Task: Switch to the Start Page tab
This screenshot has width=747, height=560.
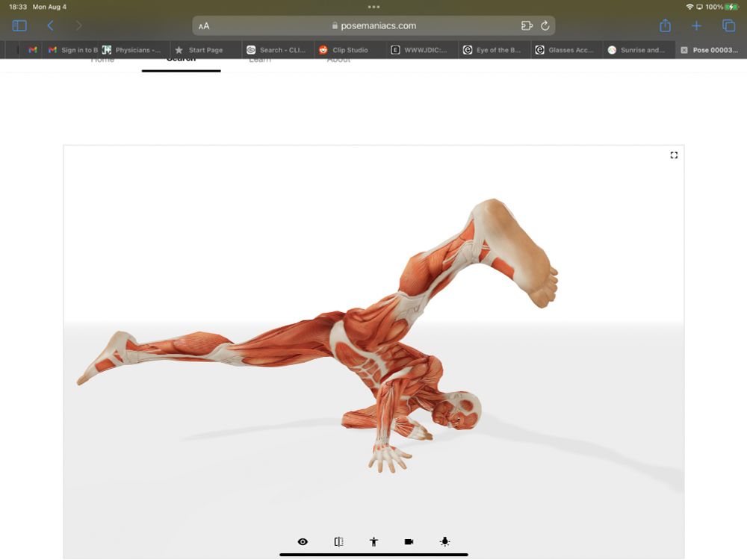Action: point(206,49)
